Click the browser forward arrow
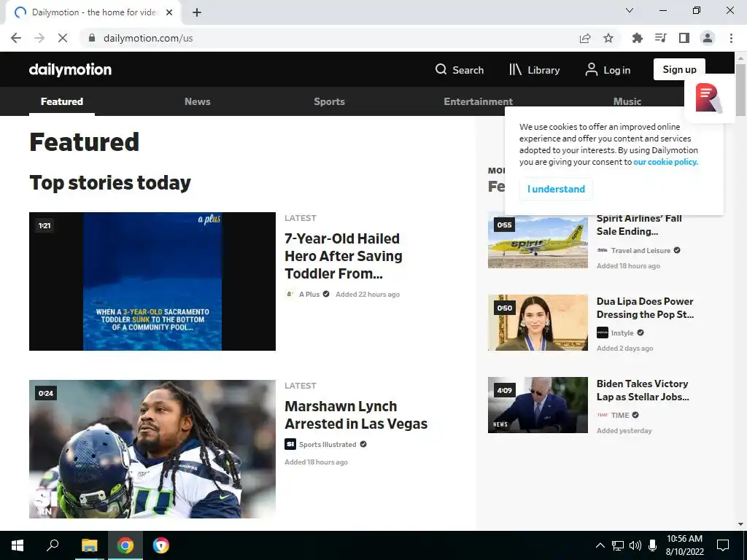This screenshot has width=747, height=560. pos(39,38)
